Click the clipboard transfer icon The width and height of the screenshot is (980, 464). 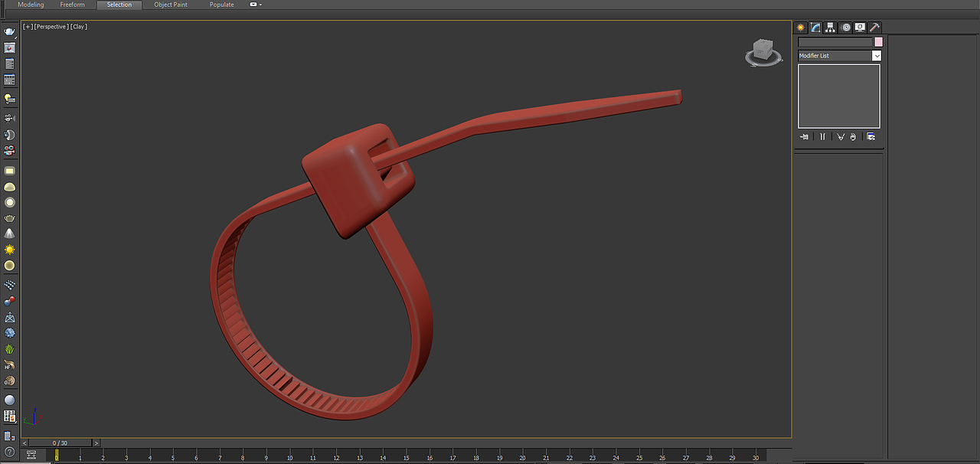coord(9,436)
